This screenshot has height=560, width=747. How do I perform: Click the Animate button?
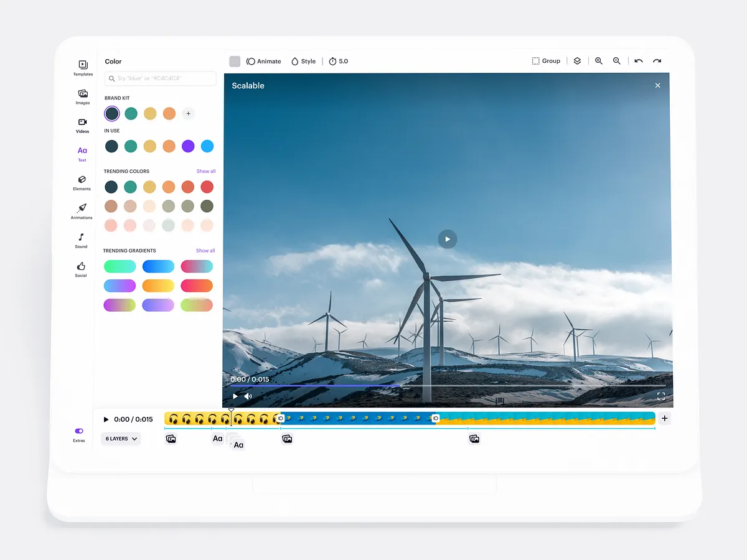point(264,61)
